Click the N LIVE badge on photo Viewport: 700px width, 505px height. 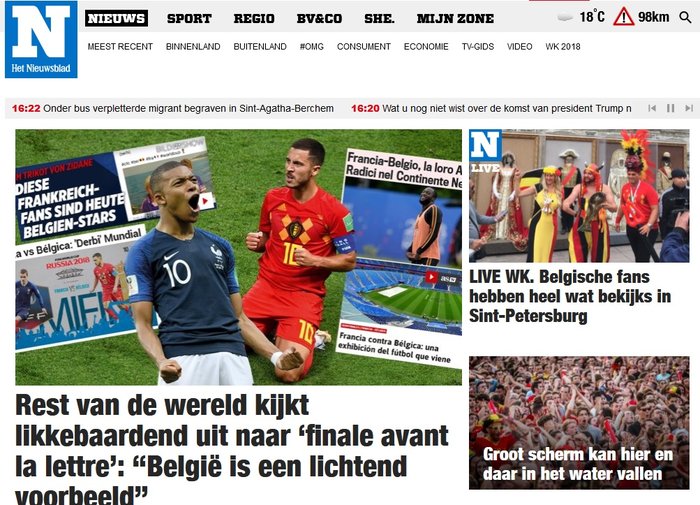click(486, 151)
